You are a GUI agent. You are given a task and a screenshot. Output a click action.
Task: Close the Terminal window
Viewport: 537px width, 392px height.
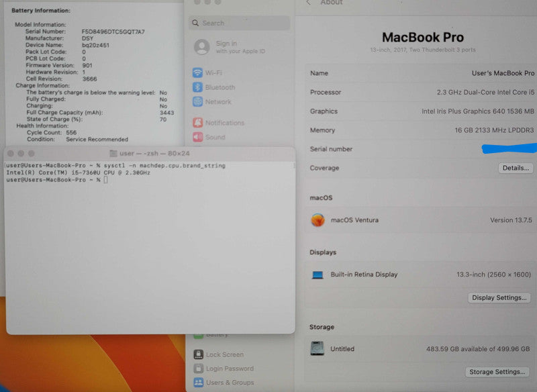click(11, 153)
